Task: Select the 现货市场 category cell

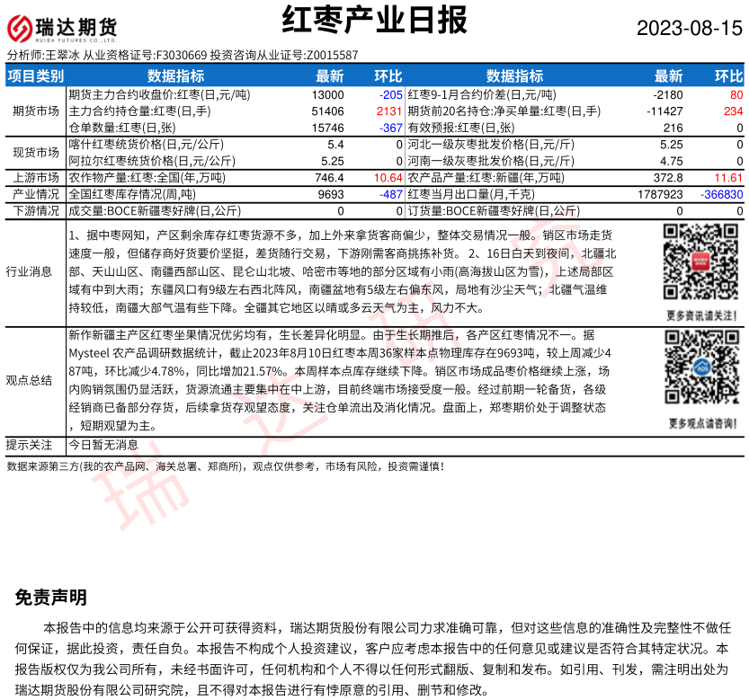Action: (x=36, y=153)
